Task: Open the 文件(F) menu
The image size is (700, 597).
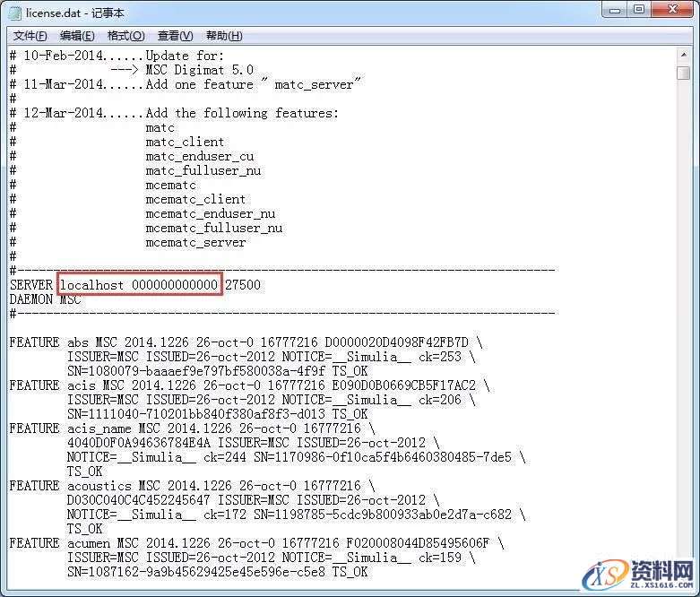Action: tap(30, 36)
